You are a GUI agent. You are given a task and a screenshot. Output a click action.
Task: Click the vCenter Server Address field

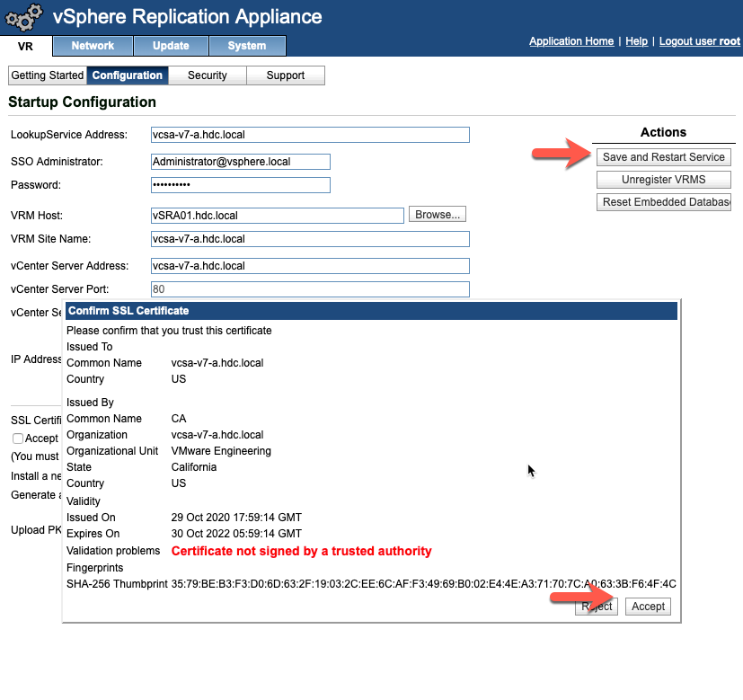310,266
